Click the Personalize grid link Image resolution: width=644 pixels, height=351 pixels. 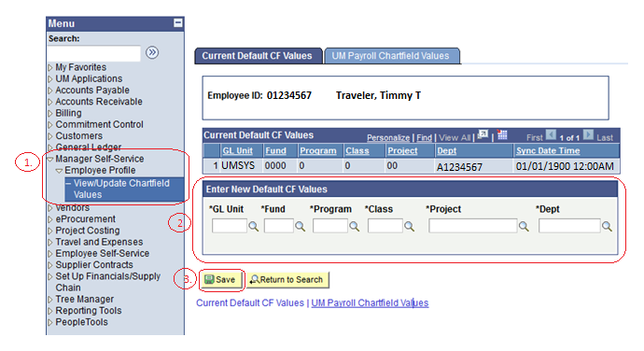coord(388,137)
